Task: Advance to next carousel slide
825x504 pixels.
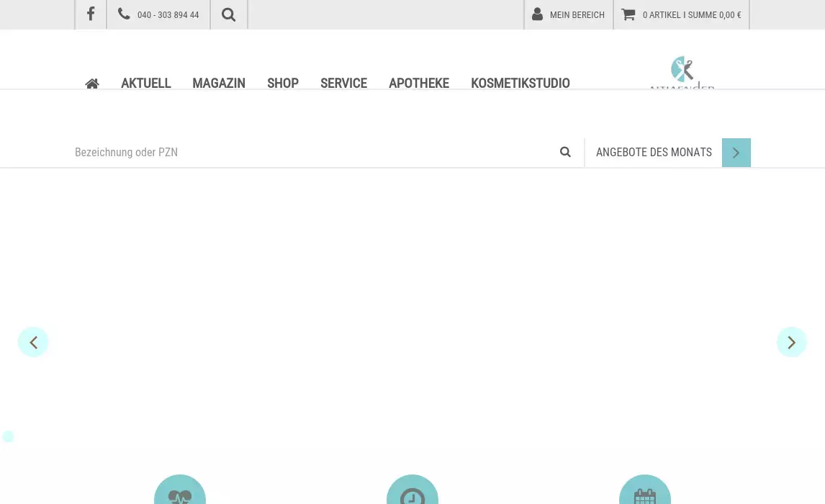Action: tap(791, 342)
